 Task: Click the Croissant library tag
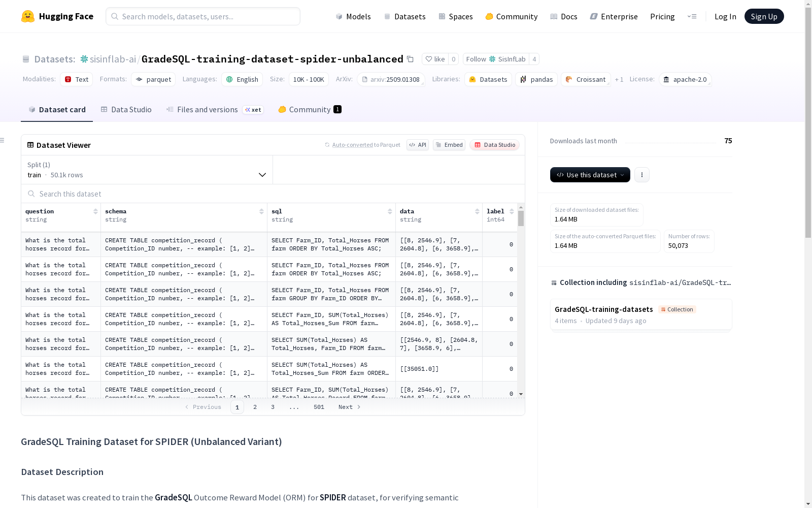tap(586, 79)
